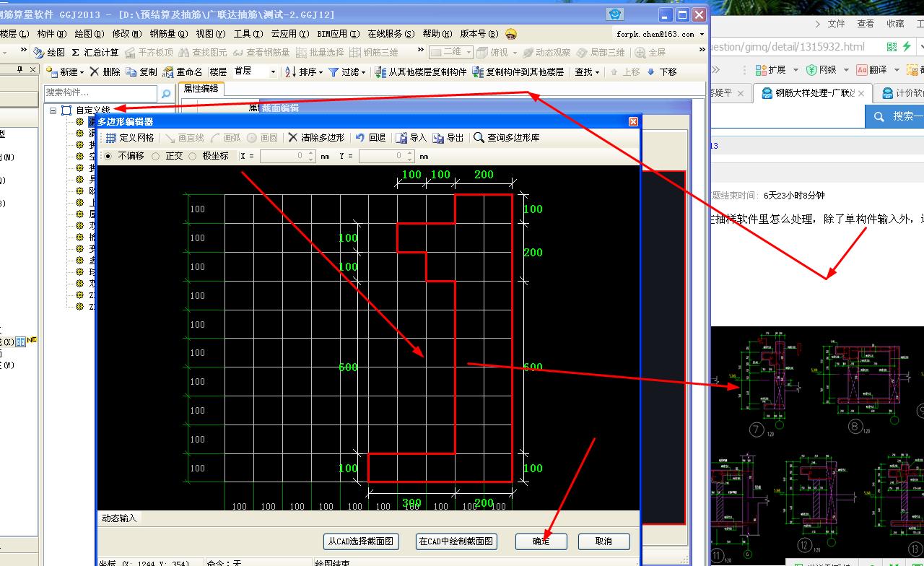The width and height of the screenshot is (924, 566).
Task: Click the search magnifier next to 搜索构件
Action: [166, 94]
